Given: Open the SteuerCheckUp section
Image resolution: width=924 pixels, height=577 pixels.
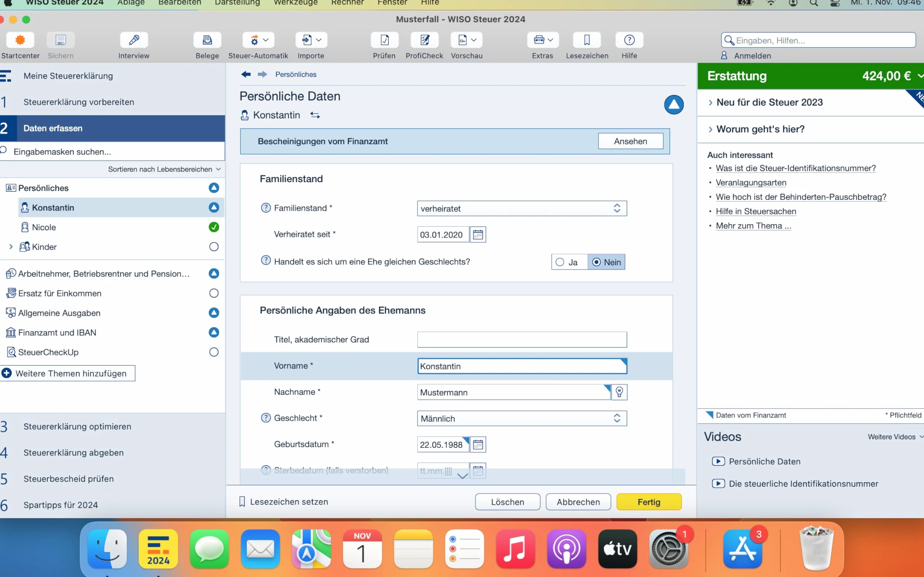Looking at the screenshot, I should click(112, 352).
